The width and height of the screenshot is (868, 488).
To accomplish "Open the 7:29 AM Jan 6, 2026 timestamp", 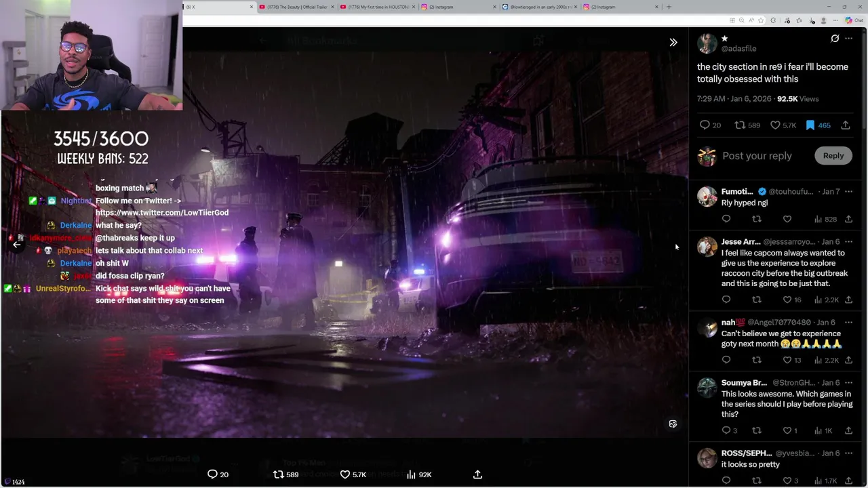I will 734,99.
